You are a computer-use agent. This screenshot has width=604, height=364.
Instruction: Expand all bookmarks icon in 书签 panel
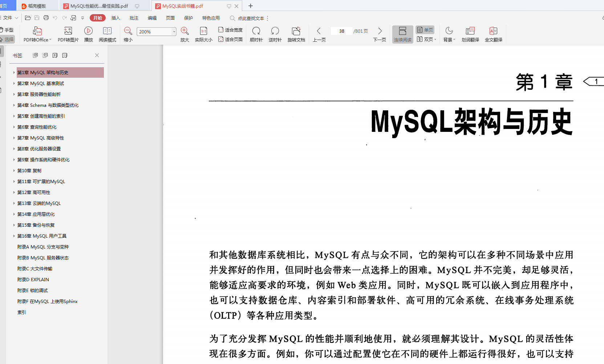point(35,55)
